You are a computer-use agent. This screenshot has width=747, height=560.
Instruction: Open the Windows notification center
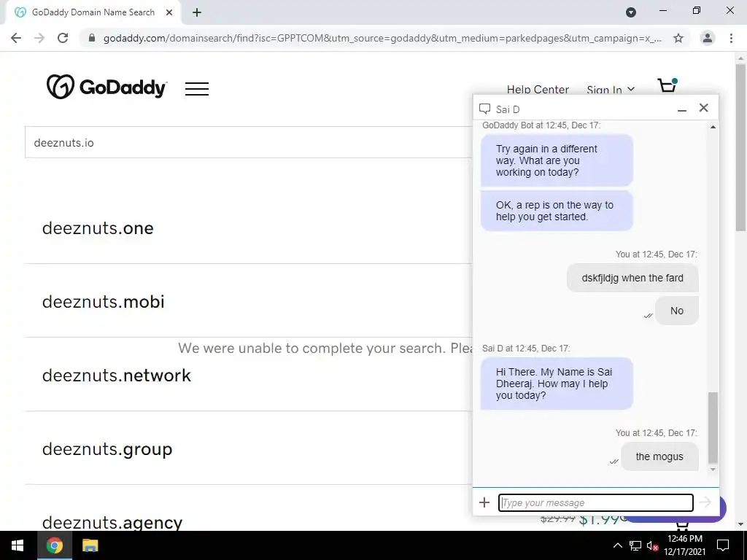(723, 545)
